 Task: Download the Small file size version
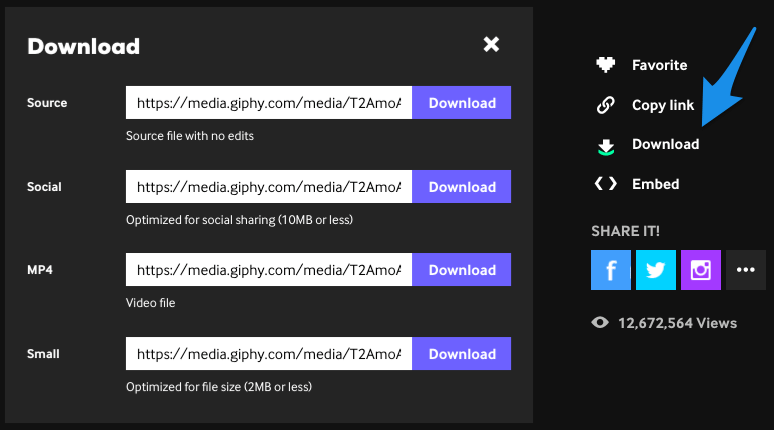pos(462,353)
